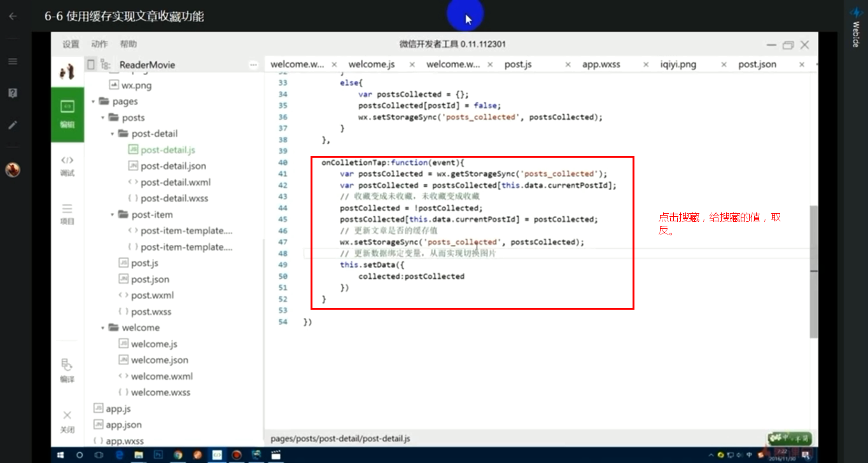
Task: Switch to the post.json editor tab
Action: tap(757, 65)
